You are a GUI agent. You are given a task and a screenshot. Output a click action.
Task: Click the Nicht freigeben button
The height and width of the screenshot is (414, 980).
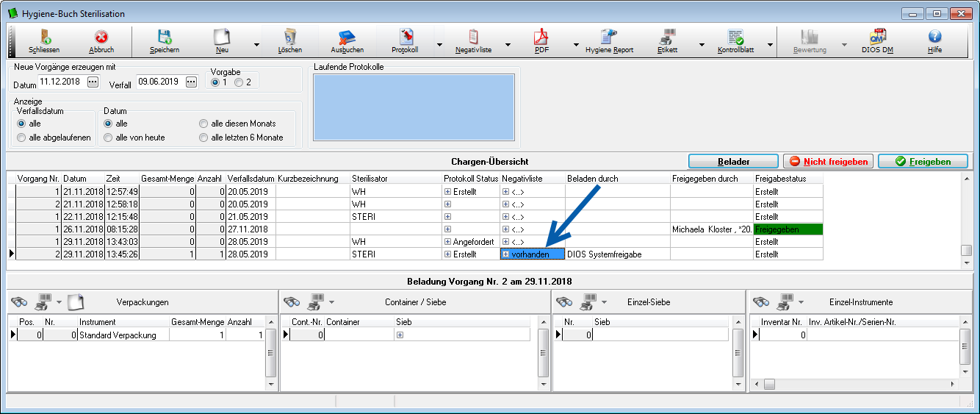coord(828,161)
